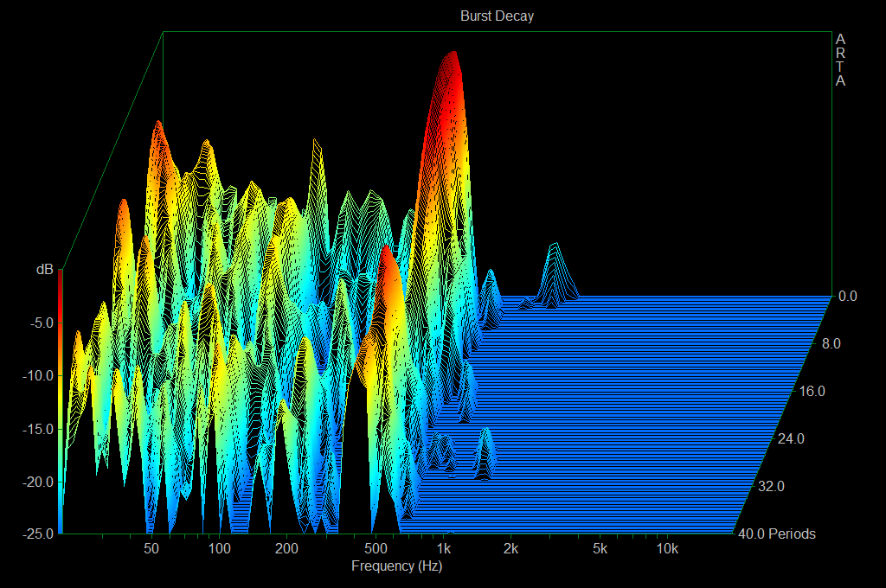Click the -20.0 dB axis value

[x=38, y=483]
